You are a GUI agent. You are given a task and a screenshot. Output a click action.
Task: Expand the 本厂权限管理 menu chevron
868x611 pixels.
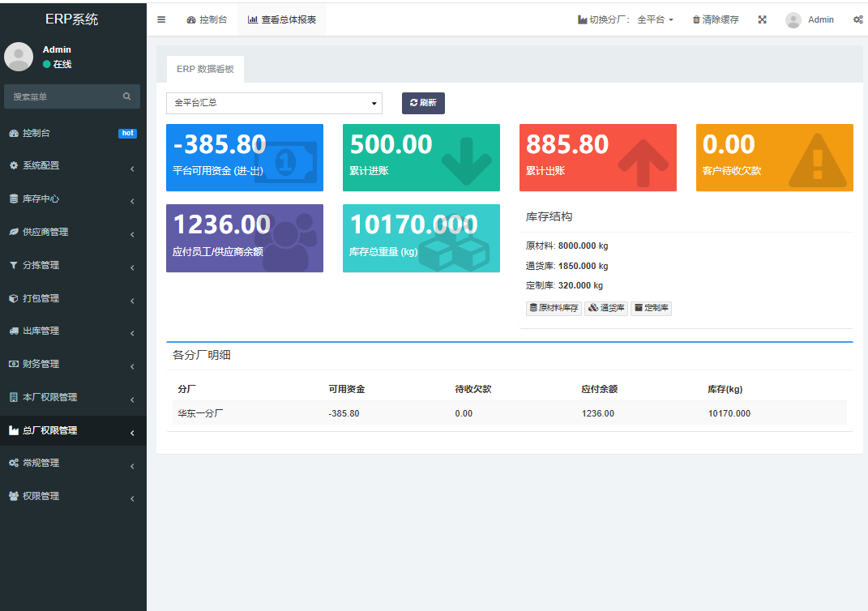132,400
